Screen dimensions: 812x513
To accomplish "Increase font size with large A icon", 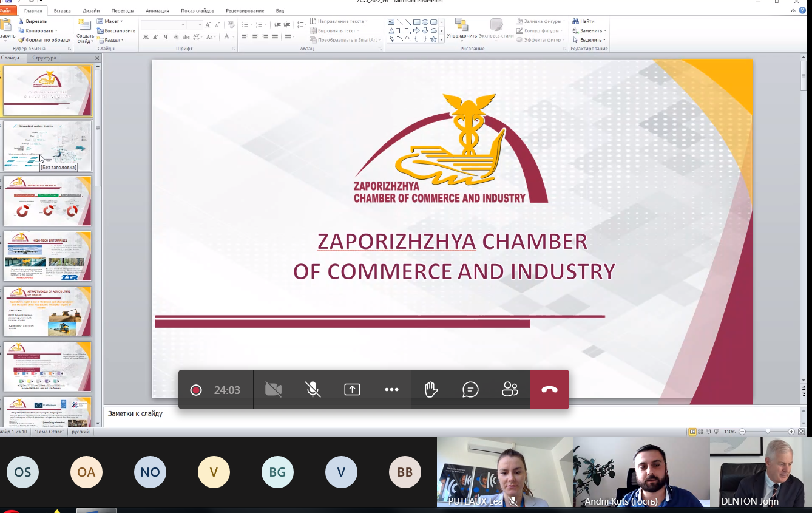I will (x=208, y=25).
